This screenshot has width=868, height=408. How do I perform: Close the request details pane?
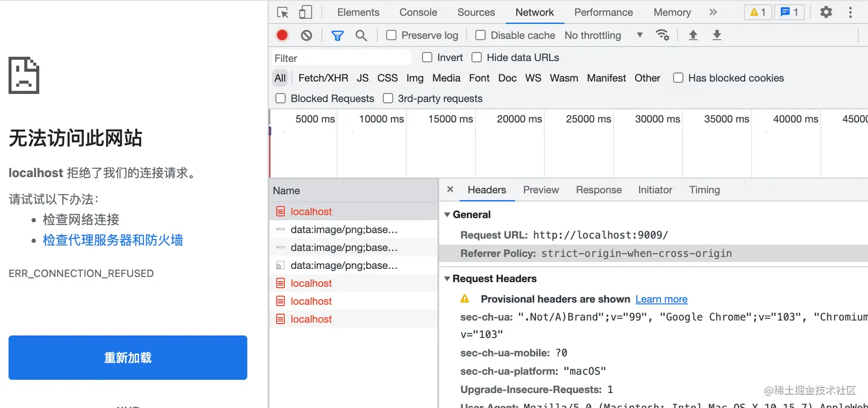click(450, 190)
